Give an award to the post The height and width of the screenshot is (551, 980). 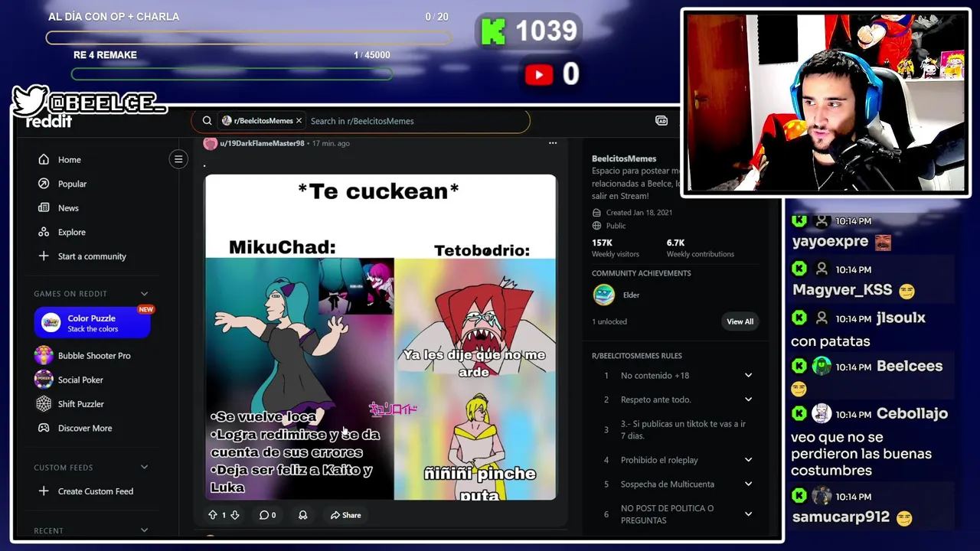tap(302, 515)
